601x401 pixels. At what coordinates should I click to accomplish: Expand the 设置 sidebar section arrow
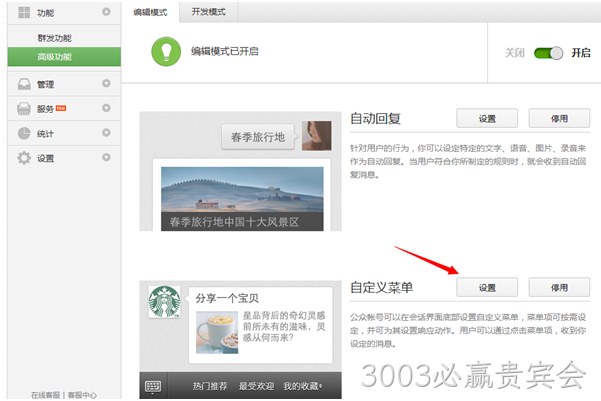pyautogui.click(x=106, y=157)
